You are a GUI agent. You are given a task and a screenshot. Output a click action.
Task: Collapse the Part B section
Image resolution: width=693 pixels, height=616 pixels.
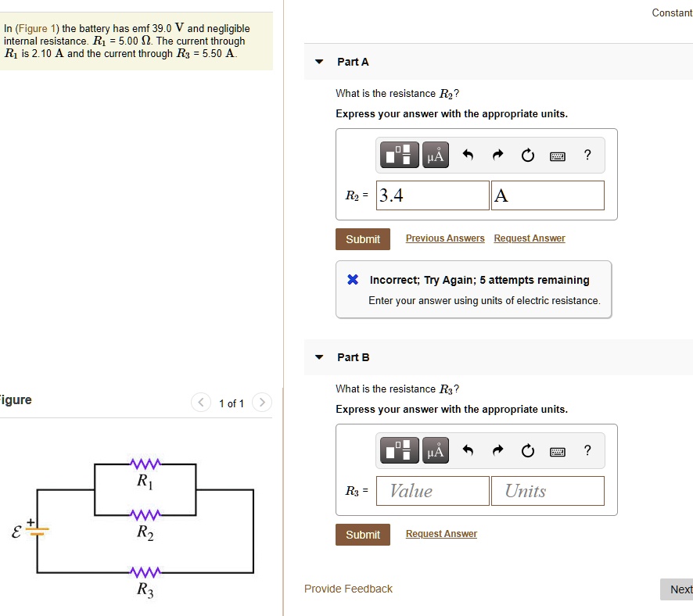319,356
